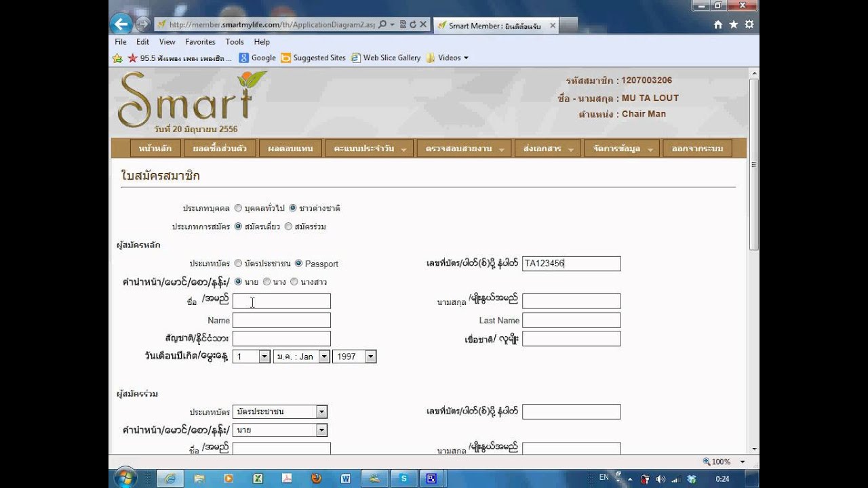
Task: Open Excel from the taskbar
Action: coord(258,479)
